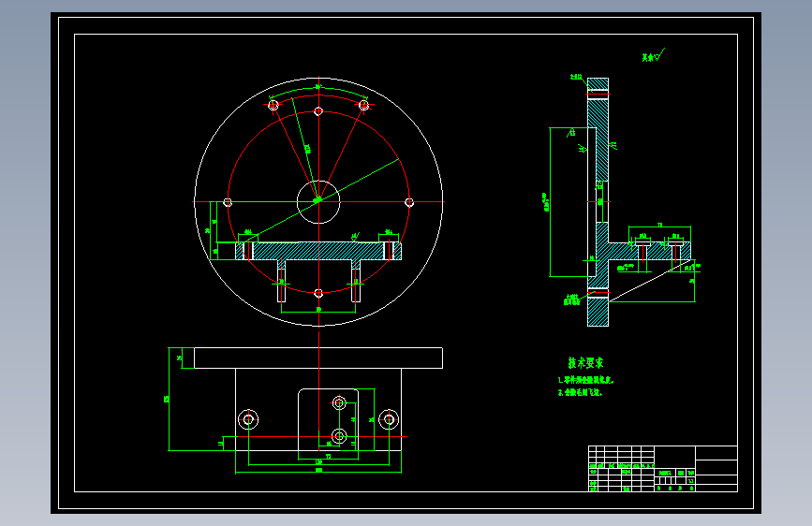Select the hatched horizontal bar section in the front view
Image resolution: width=812 pixels, height=526 pixels.
coord(318,251)
